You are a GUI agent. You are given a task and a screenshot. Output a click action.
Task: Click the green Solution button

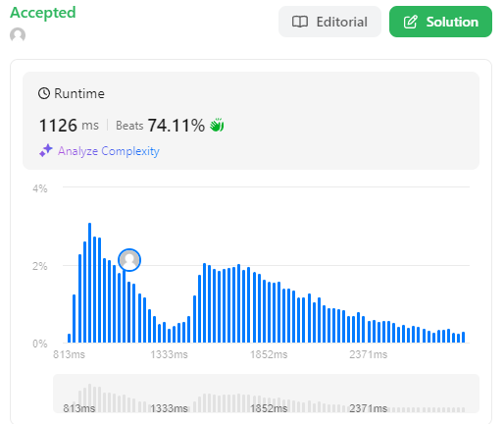click(x=440, y=22)
